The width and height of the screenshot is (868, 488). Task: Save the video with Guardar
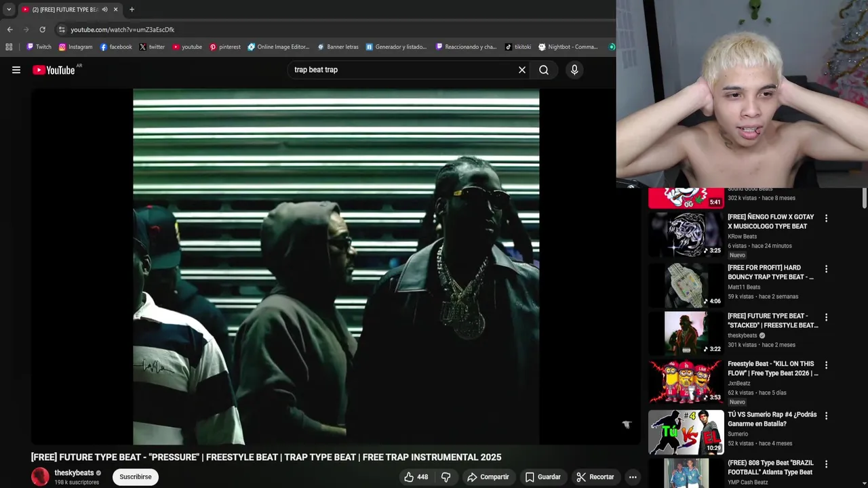pyautogui.click(x=543, y=477)
